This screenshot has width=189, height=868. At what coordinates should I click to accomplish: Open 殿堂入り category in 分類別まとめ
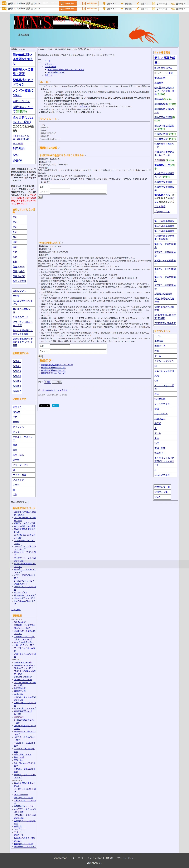(x=17, y=407)
